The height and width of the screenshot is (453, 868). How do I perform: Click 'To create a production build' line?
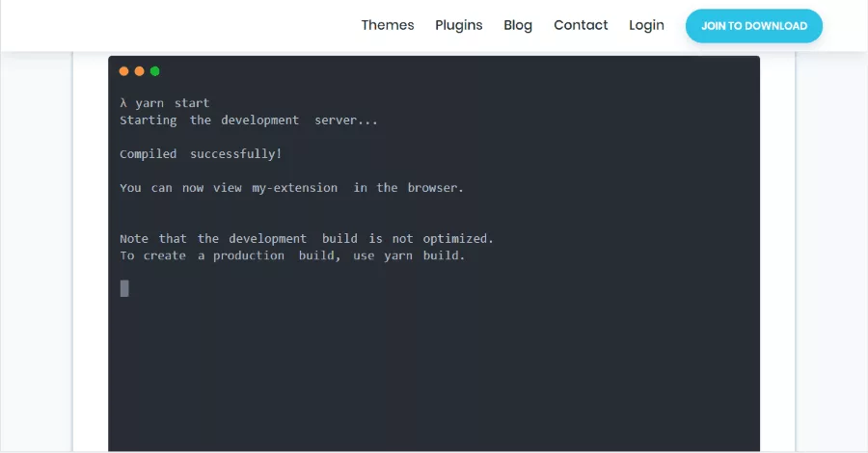coord(292,255)
